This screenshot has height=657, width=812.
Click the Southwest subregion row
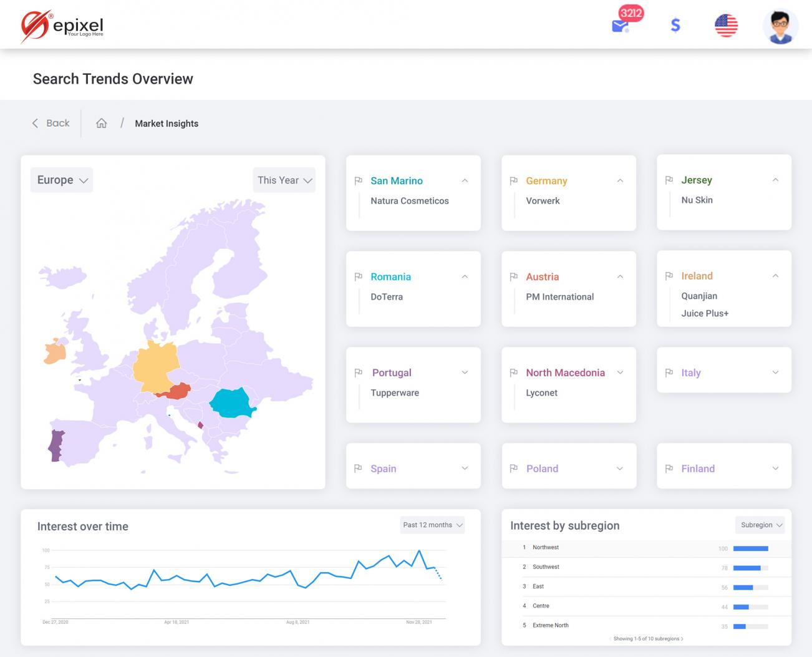[x=646, y=567]
